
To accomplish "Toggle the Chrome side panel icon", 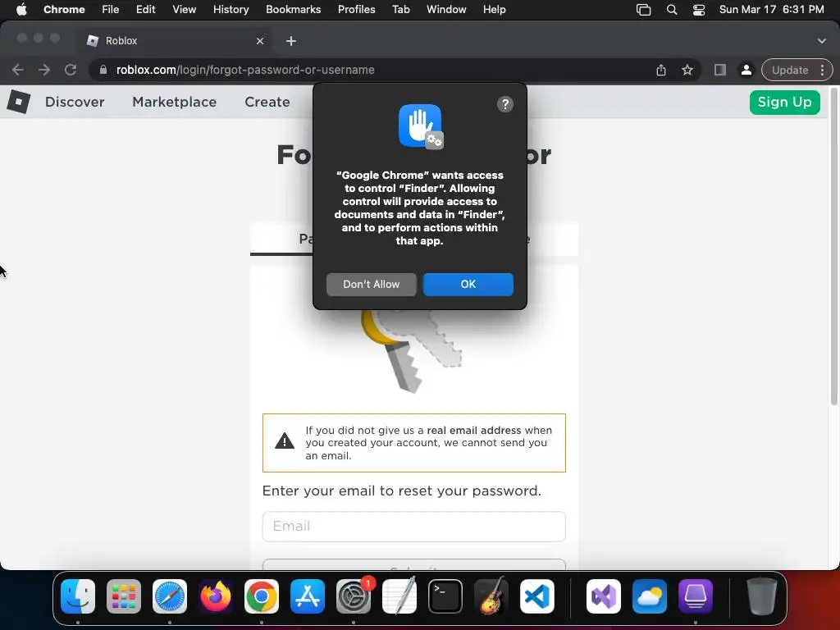I will pyautogui.click(x=720, y=70).
